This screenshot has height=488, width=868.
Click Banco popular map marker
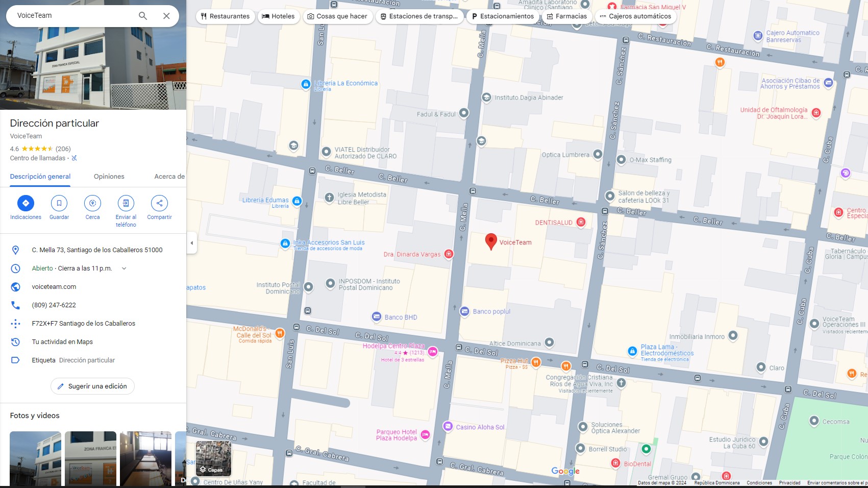click(464, 311)
